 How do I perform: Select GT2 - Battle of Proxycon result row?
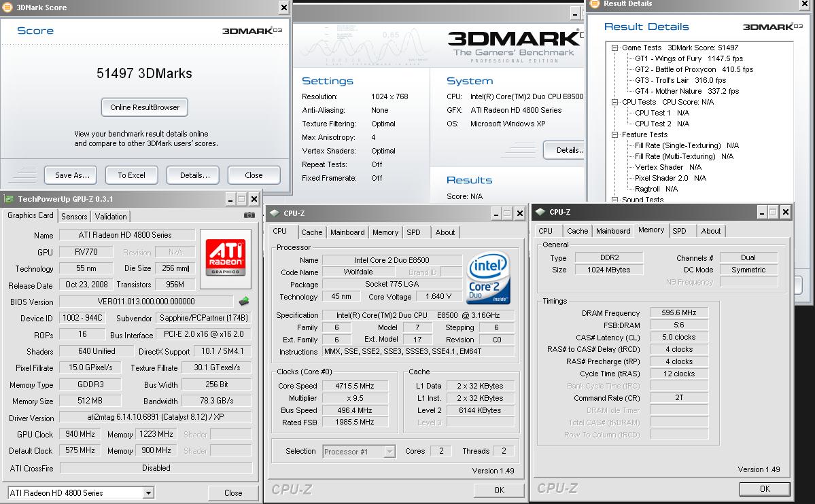pos(694,70)
